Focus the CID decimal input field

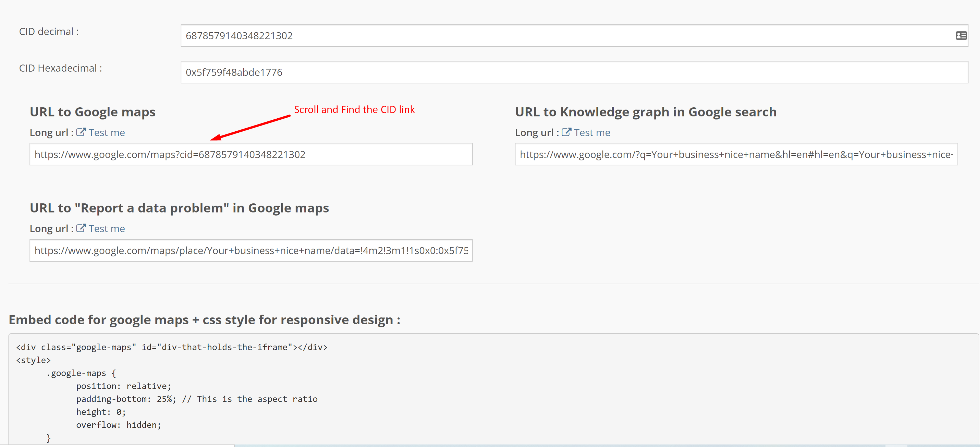pos(533,36)
